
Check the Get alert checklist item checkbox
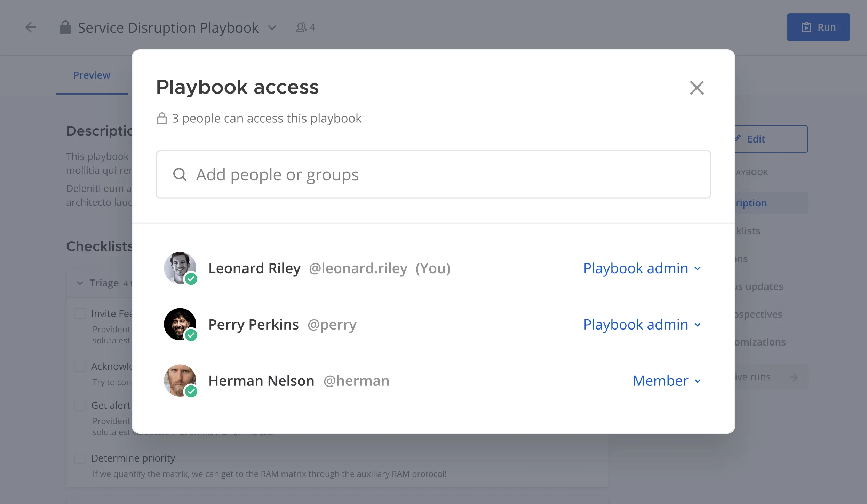(80, 405)
